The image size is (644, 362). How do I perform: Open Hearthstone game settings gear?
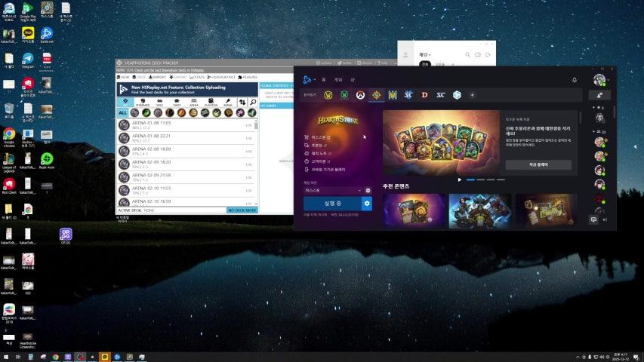pyautogui.click(x=367, y=204)
